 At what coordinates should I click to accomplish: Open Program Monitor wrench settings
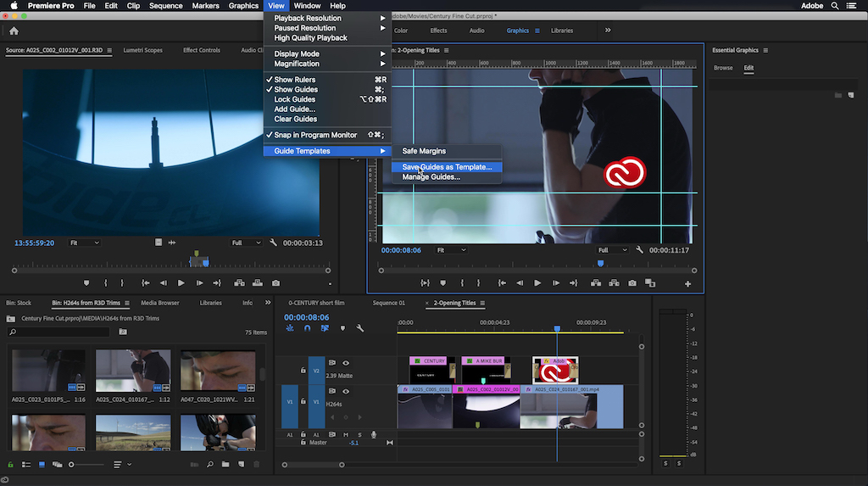coord(637,250)
